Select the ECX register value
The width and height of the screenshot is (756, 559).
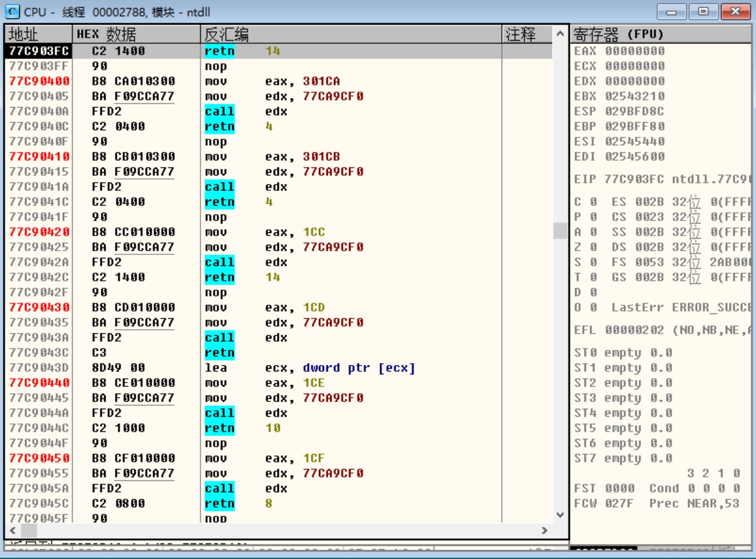(x=635, y=66)
